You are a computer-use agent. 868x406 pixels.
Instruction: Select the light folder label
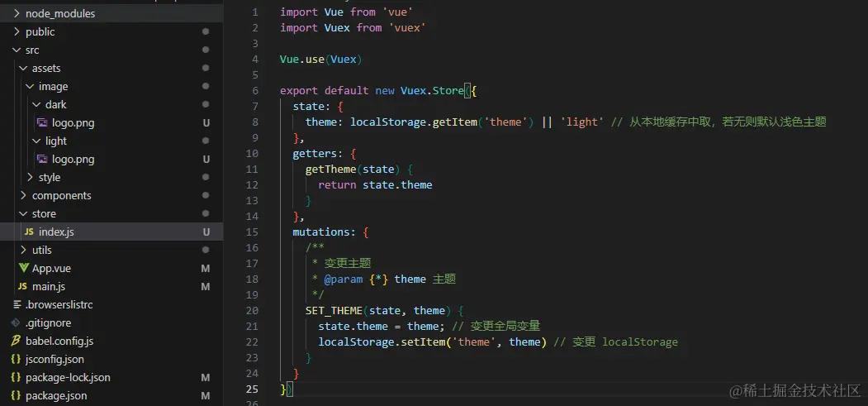56,141
